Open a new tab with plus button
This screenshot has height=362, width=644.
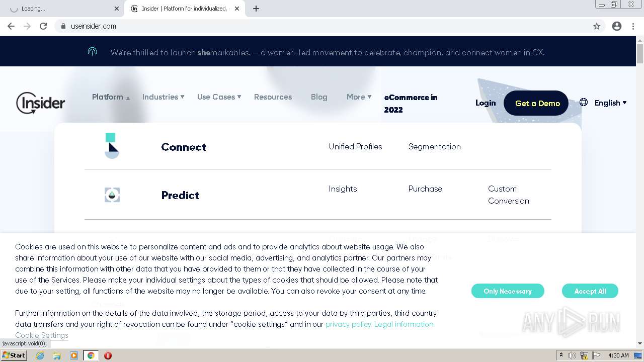256,9
